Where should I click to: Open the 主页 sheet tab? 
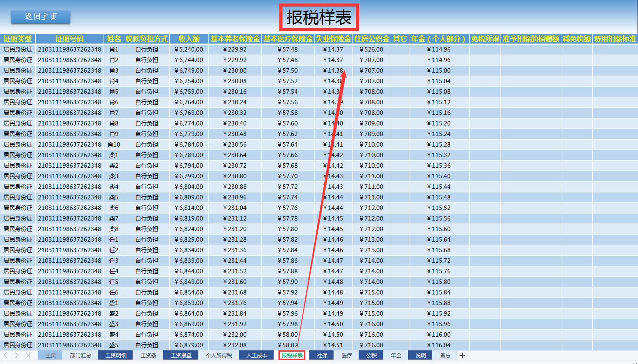pyautogui.click(x=51, y=355)
